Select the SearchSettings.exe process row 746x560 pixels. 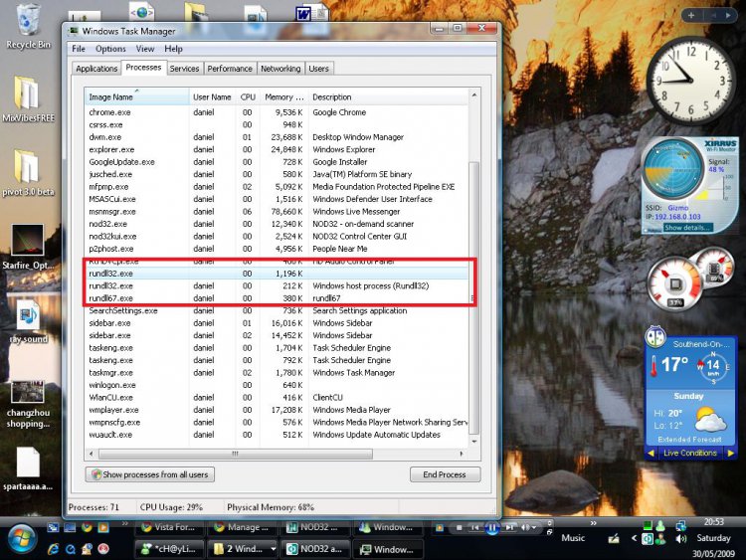(x=276, y=310)
